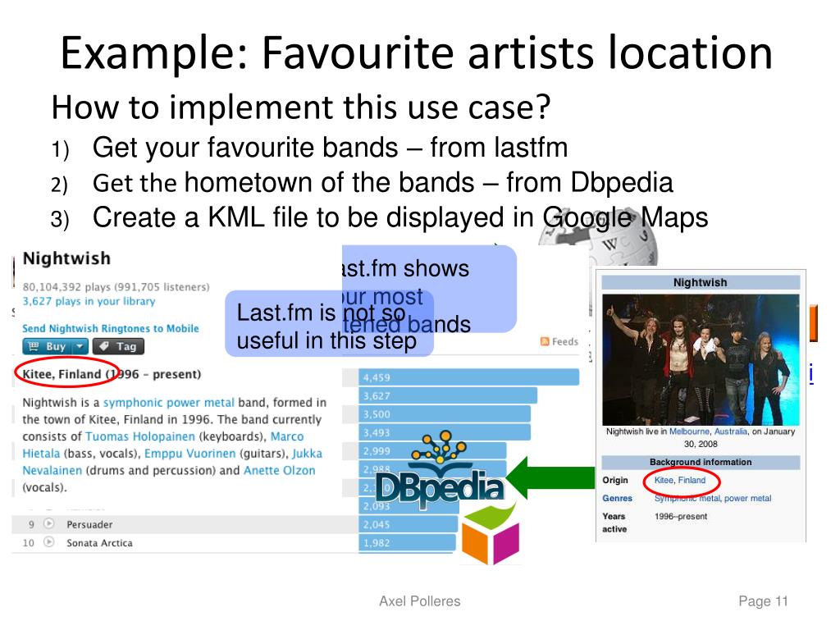This screenshot has height=630, width=840.
Task: Click the 'Axel Polleres' footer text
Action: pos(419,601)
